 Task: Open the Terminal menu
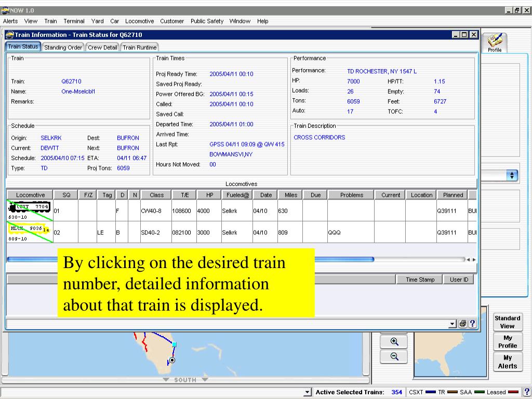(x=74, y=21)
